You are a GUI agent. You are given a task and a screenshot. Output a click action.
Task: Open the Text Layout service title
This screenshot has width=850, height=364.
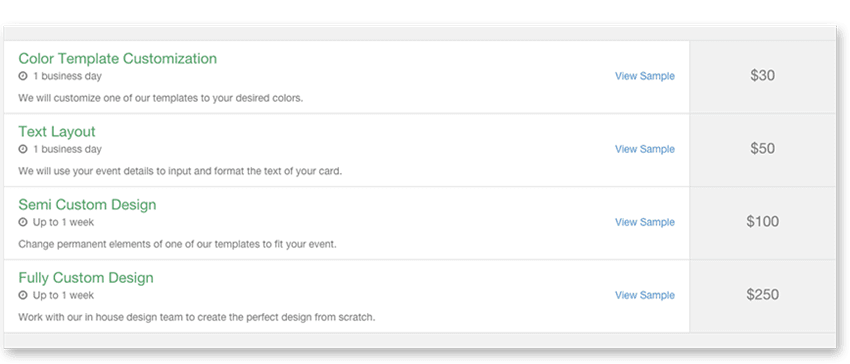coord(57,132)
